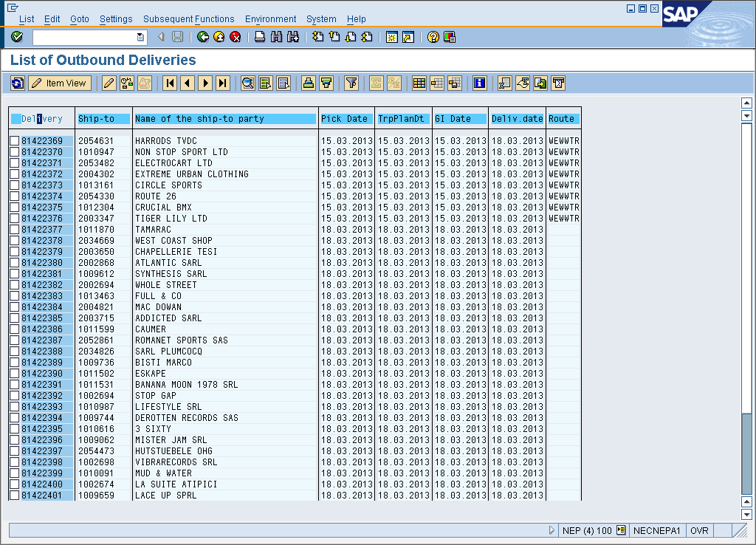
Task: Check the box next to delivery 81422401
Action: coord(15,496)
